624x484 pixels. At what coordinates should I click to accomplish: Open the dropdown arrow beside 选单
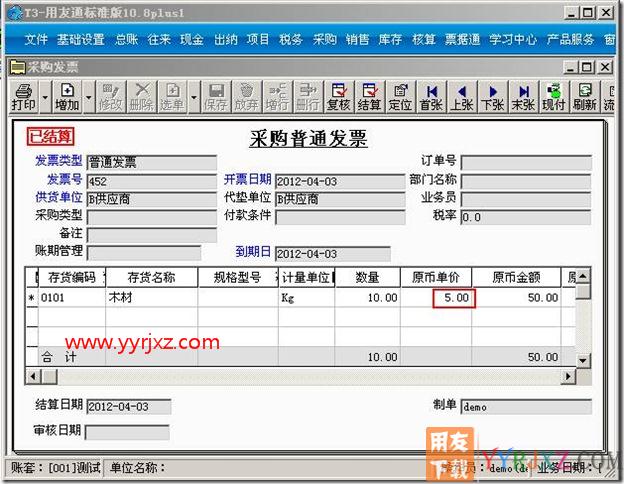(194, 97)
